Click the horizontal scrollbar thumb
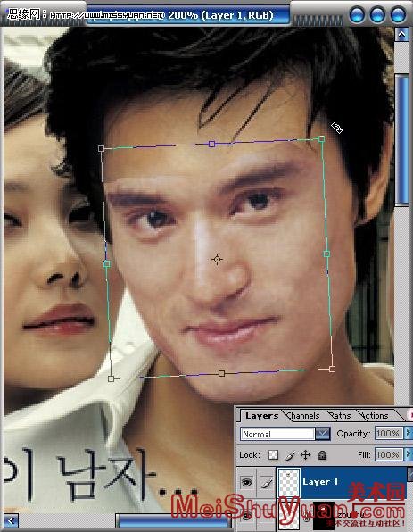 (173, 520)
